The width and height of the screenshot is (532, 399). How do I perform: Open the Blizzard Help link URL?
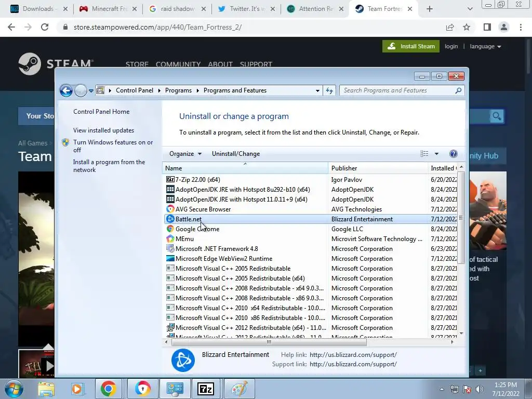(353, 354)
